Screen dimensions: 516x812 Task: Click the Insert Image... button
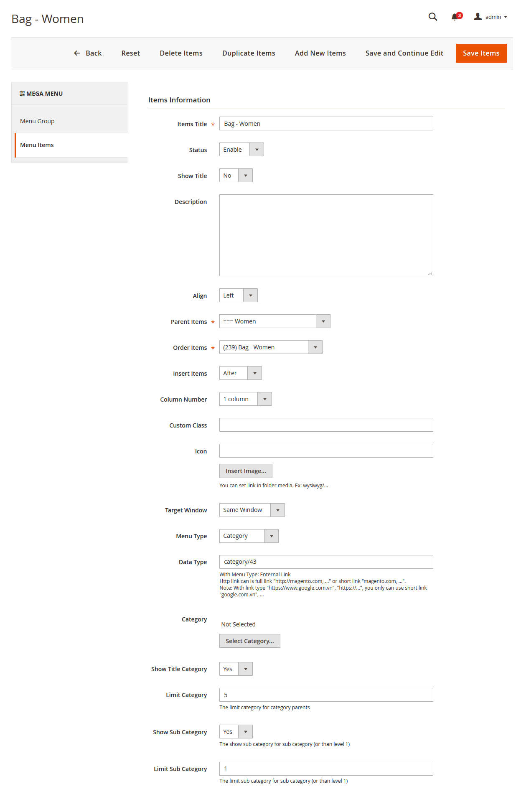click(x=246, y=471)
